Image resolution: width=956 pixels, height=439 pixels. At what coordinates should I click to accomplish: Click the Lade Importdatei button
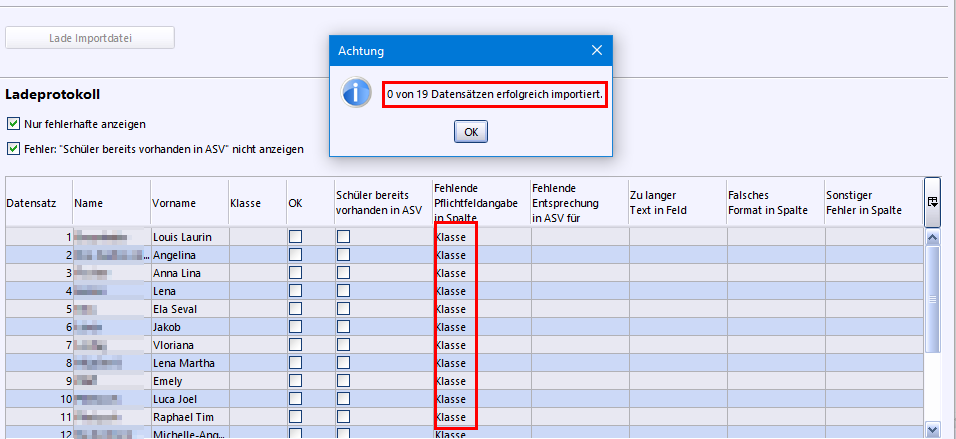pyautogui.click(x=90, y=38)
